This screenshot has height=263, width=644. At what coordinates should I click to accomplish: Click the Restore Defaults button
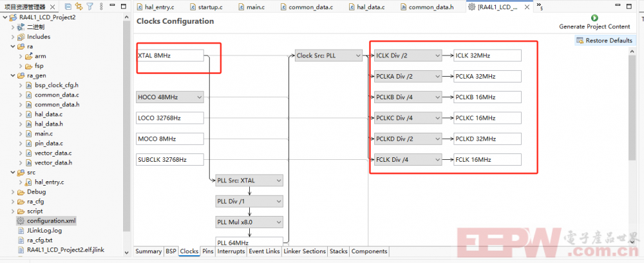(605, 40)
